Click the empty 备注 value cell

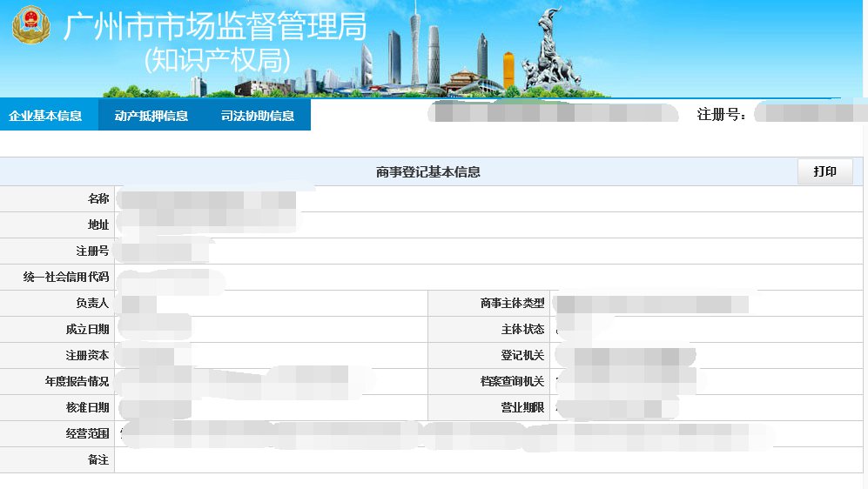pos(488,460)
